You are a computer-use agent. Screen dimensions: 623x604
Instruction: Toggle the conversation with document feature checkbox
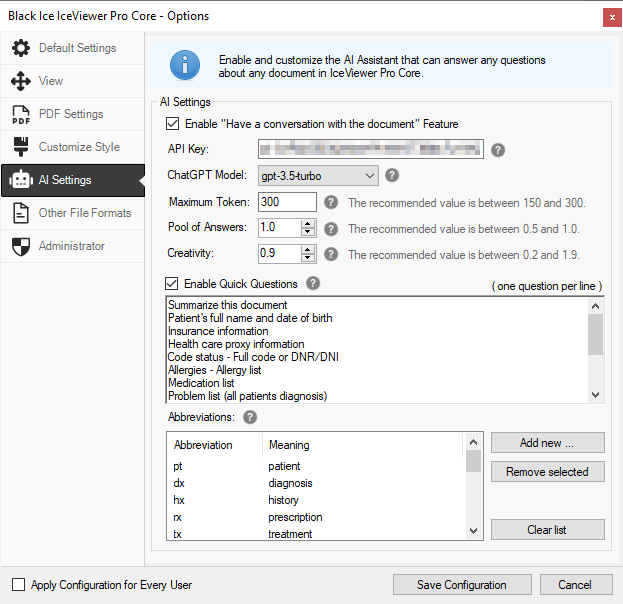point(173,124)
